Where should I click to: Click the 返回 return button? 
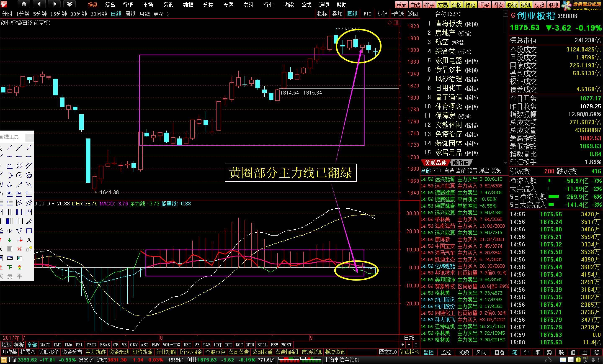tap(413, 14)
